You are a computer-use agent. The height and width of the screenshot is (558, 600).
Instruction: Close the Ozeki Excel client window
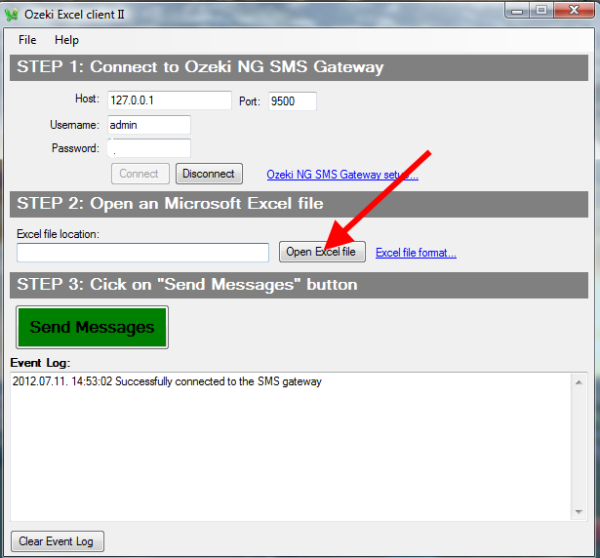point(573,10)
